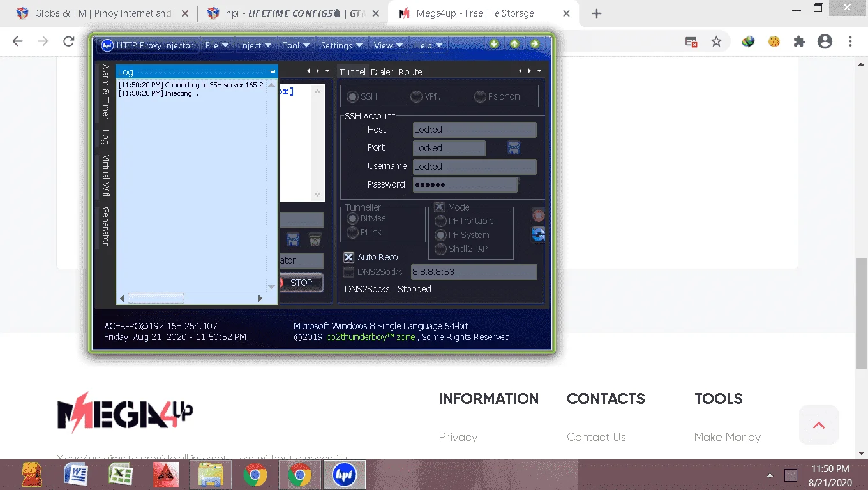The width and height of the screenshot is (868, 490).
Task: Click the right tab-scroll arrow right of the Log panel
Action: [x=317, y=71]
